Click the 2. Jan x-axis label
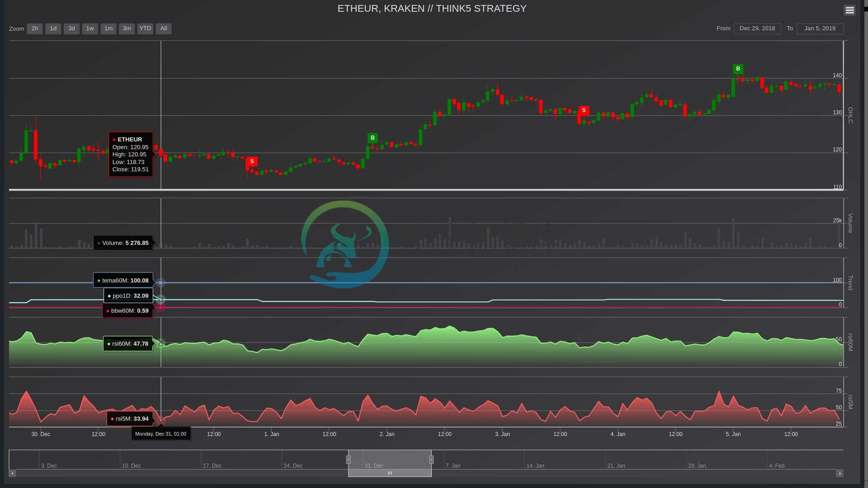This screenshot has width=868, height=488. 387,434
